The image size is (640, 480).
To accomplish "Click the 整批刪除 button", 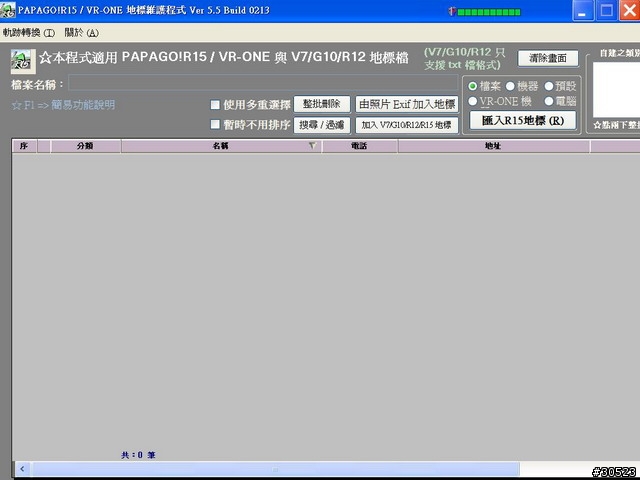I will pyautogui.click(x=322, y=104).
